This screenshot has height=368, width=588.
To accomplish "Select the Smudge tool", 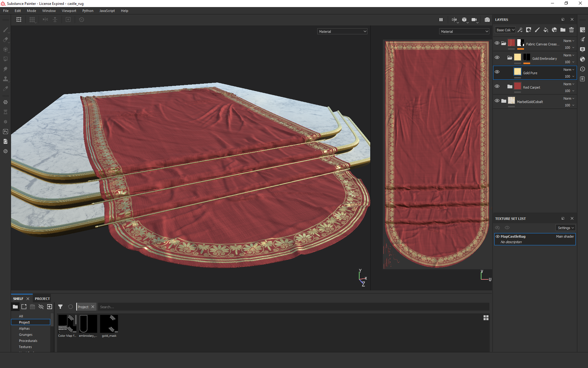I will [6, 69].
